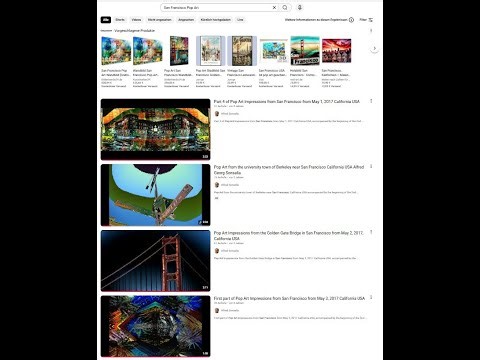Open the Filter options
This screenshot has height=360, width=480.
click(x=366, y=20)
